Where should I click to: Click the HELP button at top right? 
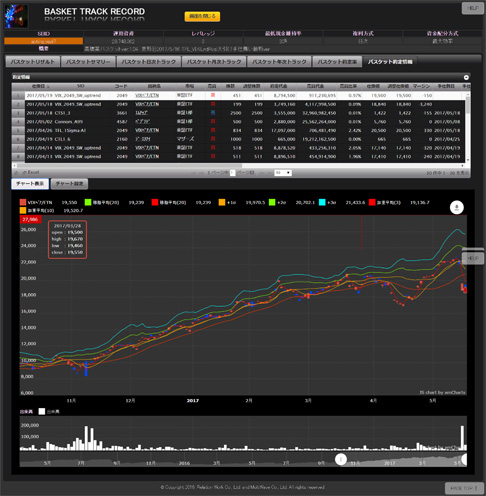tap(472, 8)
